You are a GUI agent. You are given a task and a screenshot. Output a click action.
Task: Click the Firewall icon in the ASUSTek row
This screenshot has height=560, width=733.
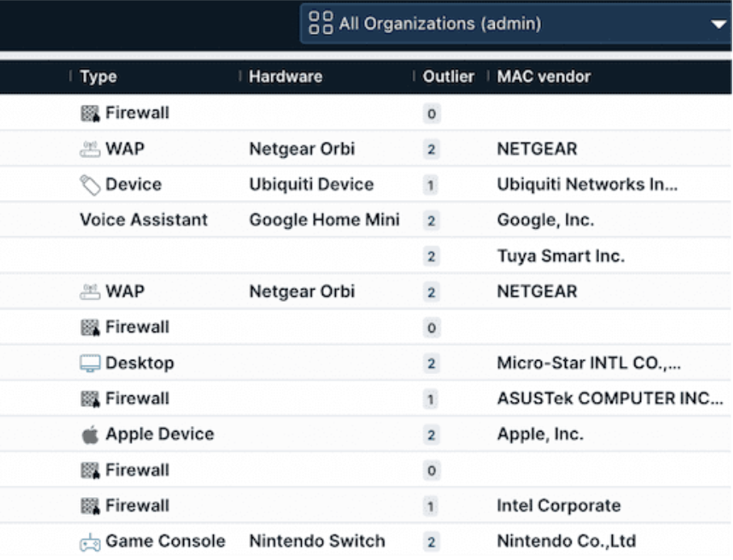(90, 399)
